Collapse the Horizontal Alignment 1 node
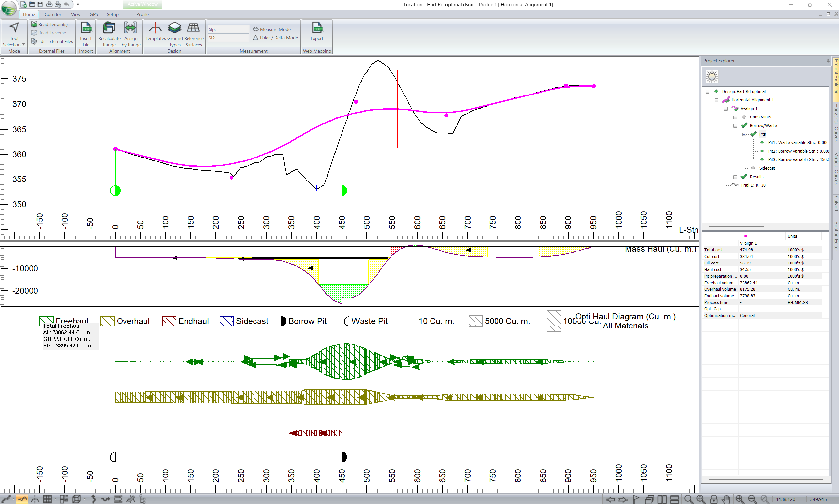Image resolution: width=839 pixels, height=504 pixels. tap(717, 100)
